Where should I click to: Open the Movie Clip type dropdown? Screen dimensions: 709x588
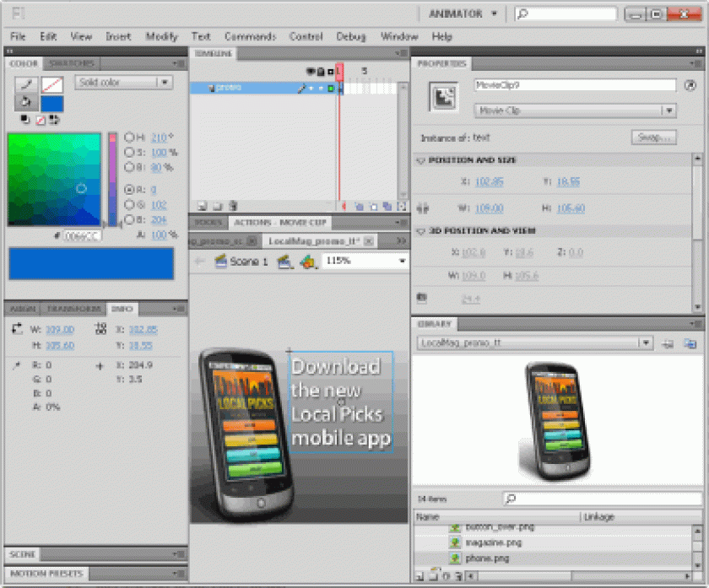pyautogui.click(x=669, y=111)
